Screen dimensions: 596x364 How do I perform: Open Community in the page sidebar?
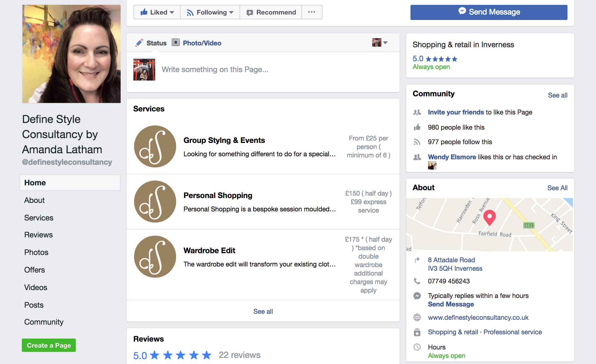coord(44,322)
